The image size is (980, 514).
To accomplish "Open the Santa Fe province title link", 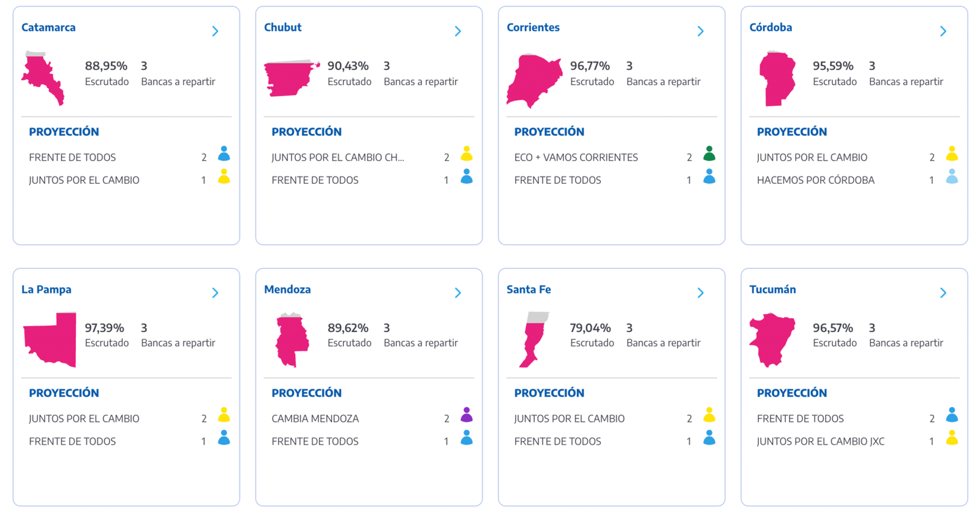I will tap(529, 289).
